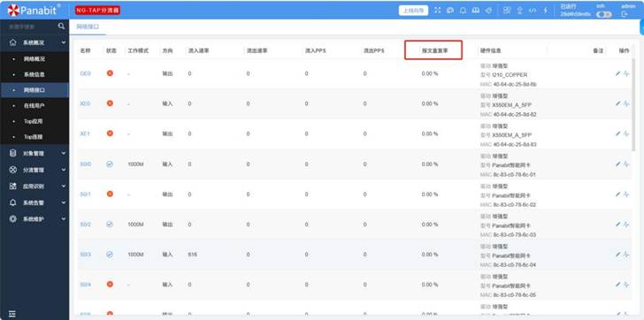Click the 流出速率 column header
The image size is (644, 320).
257,51
